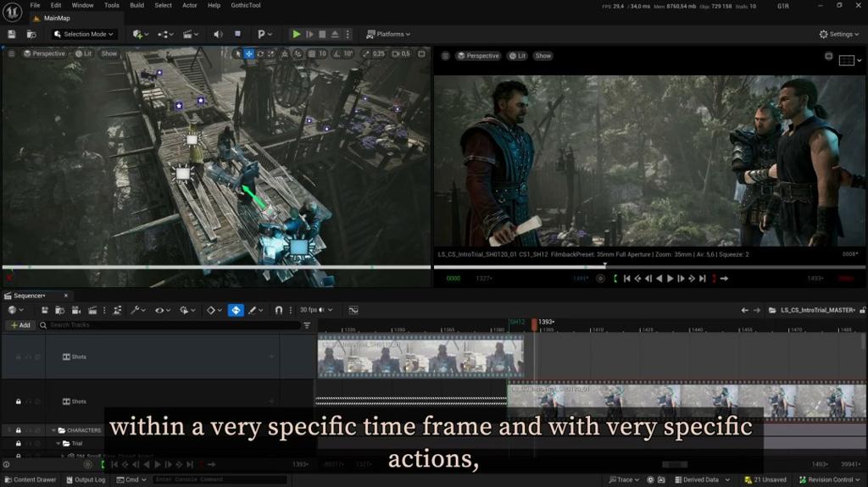This screenshot has width=868, height=487.
Task: Click the Eject button in play controls
Action: pos(335,35)
